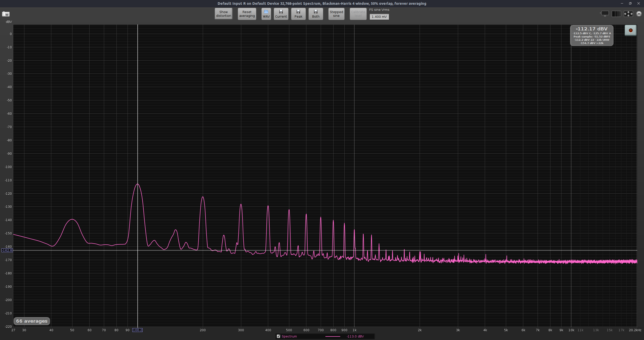Click the camera capture icon
The image size is (644, 340).
point(6,14)
